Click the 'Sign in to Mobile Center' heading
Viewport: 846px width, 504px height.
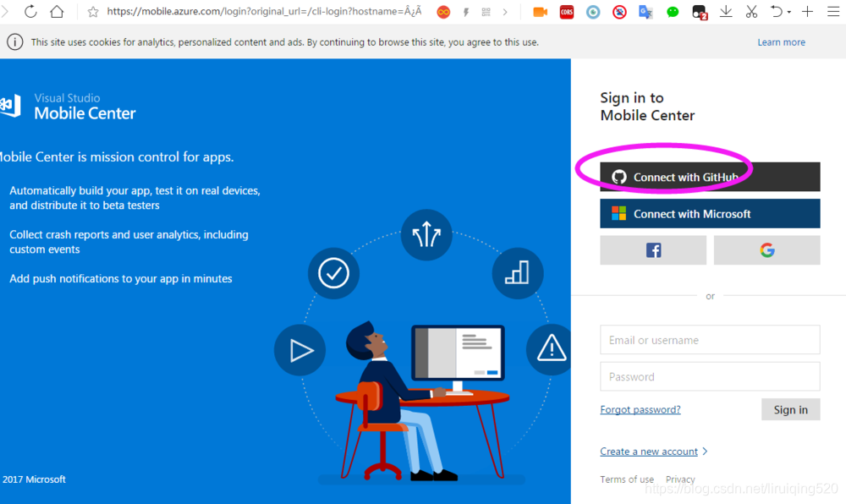[x=647, y=107]
